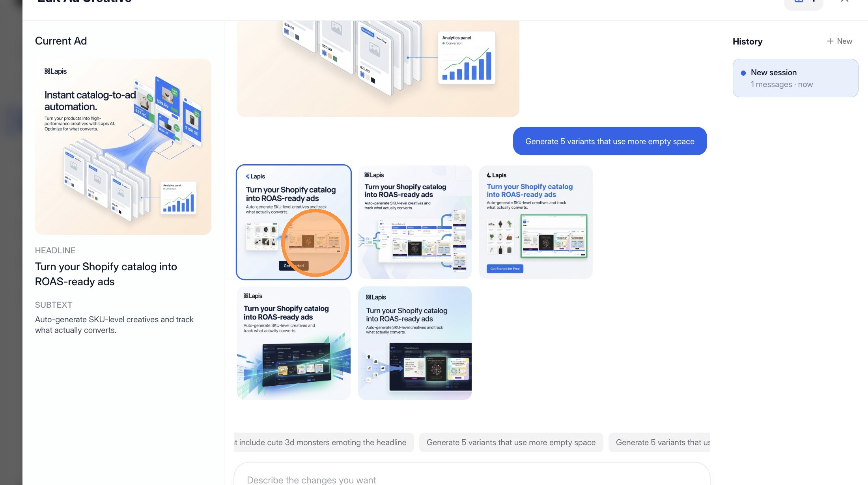Screen dimensions: 868x485
Task: Click the Get Started for Free button
Action: [505, 269]
